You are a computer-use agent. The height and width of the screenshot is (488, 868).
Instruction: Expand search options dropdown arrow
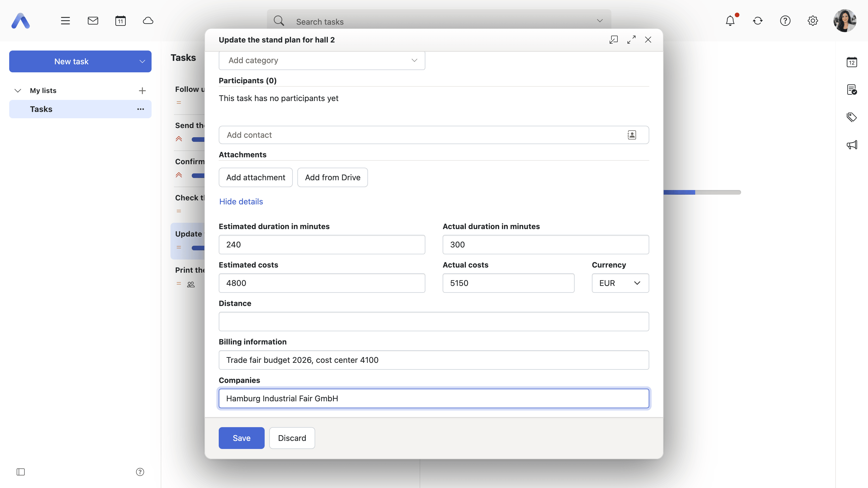click(599, 21)
